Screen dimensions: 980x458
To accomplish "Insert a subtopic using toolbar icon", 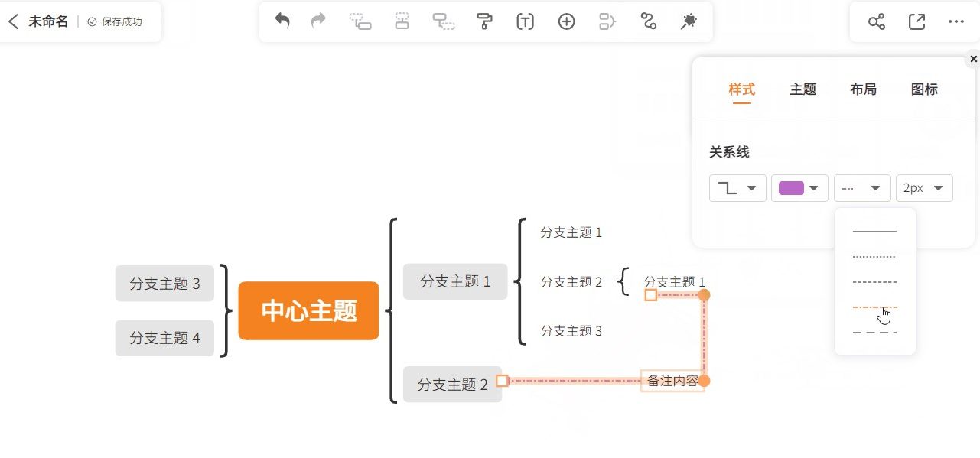I will [360, 21].
